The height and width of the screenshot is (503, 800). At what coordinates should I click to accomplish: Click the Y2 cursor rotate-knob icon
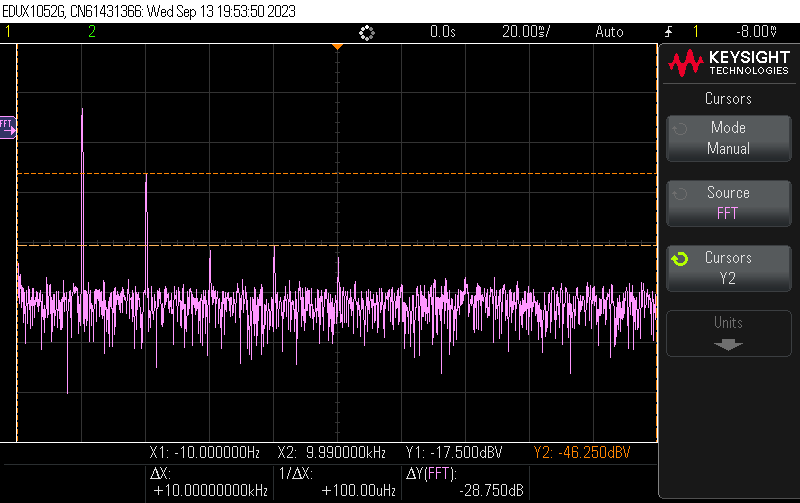pyautogui.click(x=680, y=259)
